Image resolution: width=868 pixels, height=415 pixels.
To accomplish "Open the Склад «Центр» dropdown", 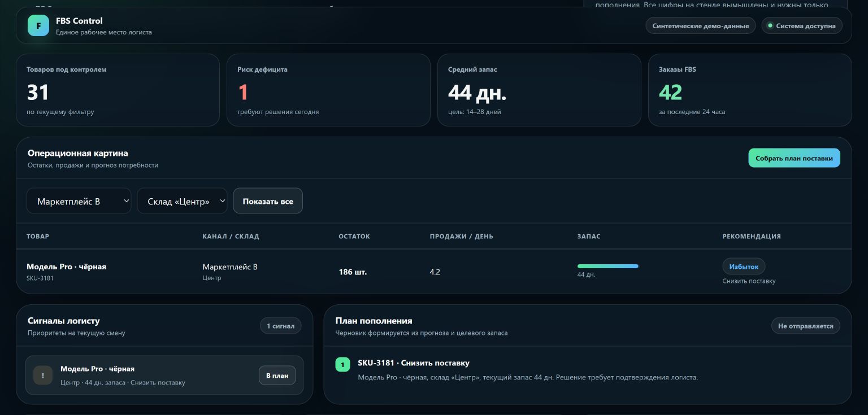I will coord(182,201).
